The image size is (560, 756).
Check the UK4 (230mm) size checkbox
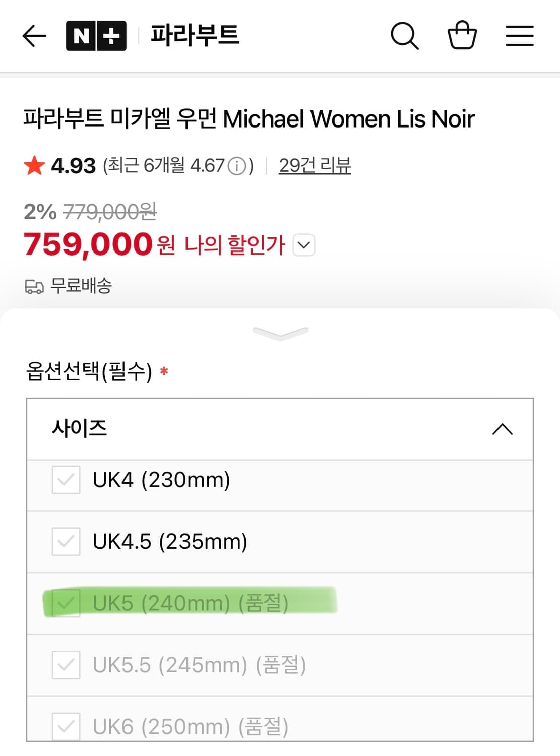tap(66, 480)
